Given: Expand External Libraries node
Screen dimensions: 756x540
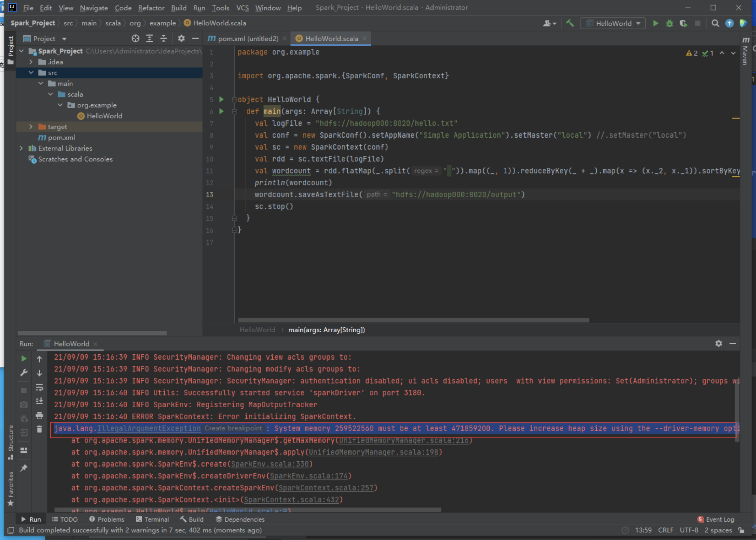Looking at the screenshot, I should [21, 148].
